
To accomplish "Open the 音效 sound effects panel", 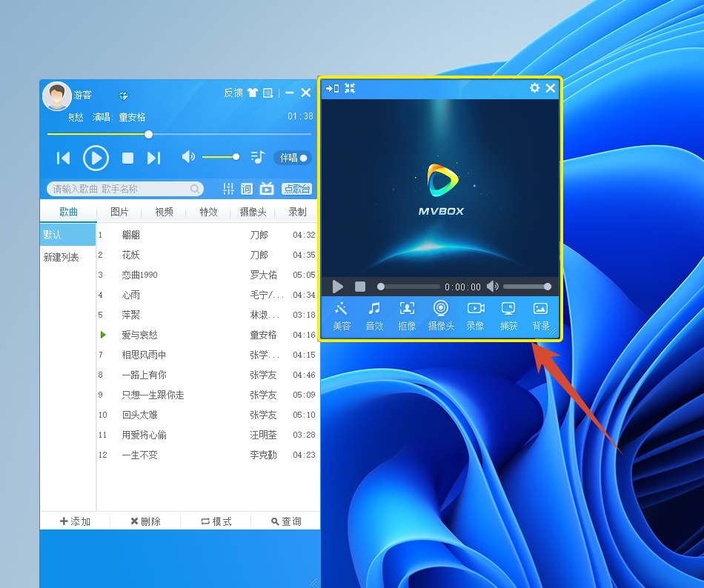I will tap(374, 316).
